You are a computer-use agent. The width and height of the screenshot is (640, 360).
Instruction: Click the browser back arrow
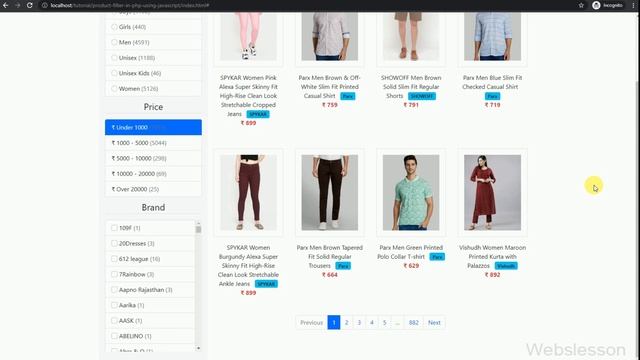(x=6, y=5)
